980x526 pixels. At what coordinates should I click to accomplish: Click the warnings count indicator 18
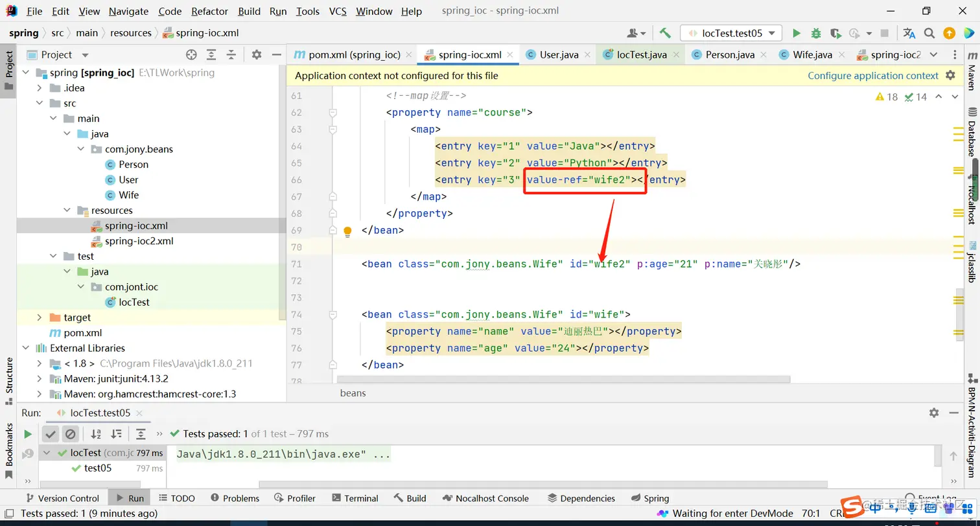point(887,97)
